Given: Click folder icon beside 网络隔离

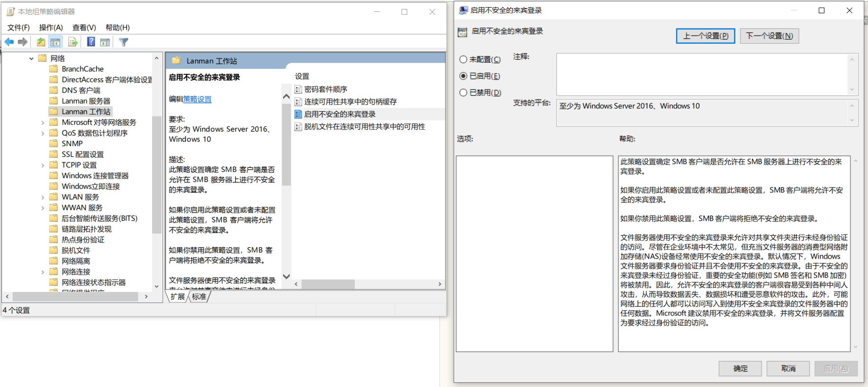Looking at the screenshot, I should click(x=54, y=261).
